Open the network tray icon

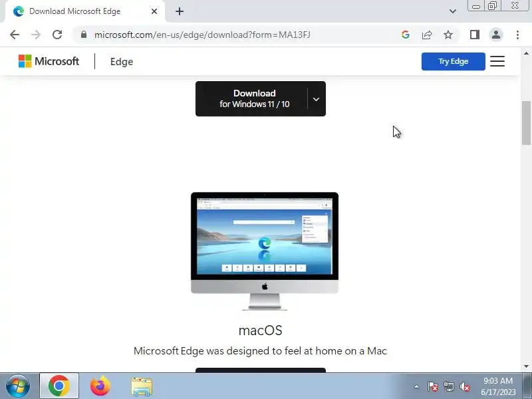click(448, 386)
